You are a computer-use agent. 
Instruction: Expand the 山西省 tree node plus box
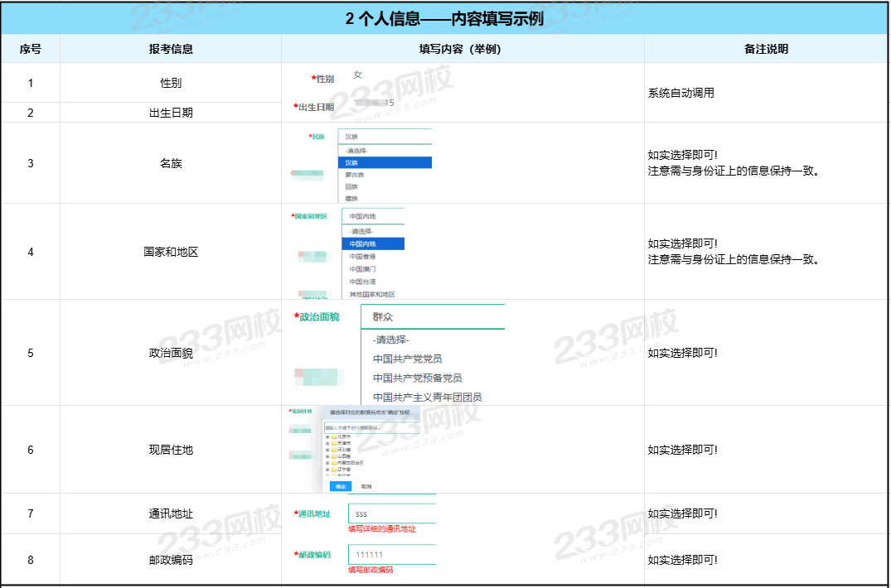[x=327, y=456]
